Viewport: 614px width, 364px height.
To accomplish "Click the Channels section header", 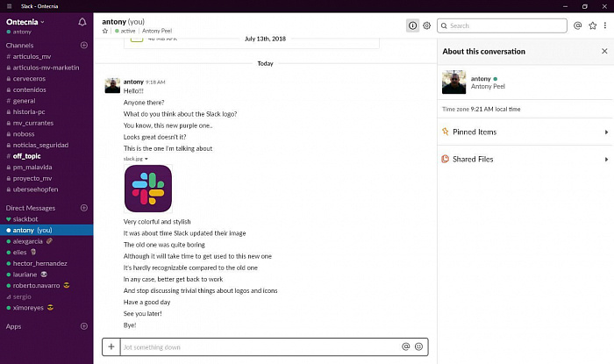I will point(19,46).
